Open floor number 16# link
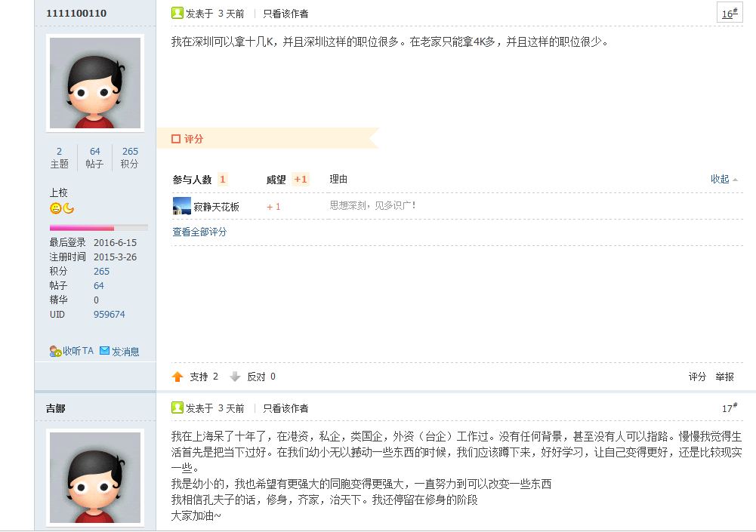The width and height of the screenshot is (756, 532). [x=730, y=13]
